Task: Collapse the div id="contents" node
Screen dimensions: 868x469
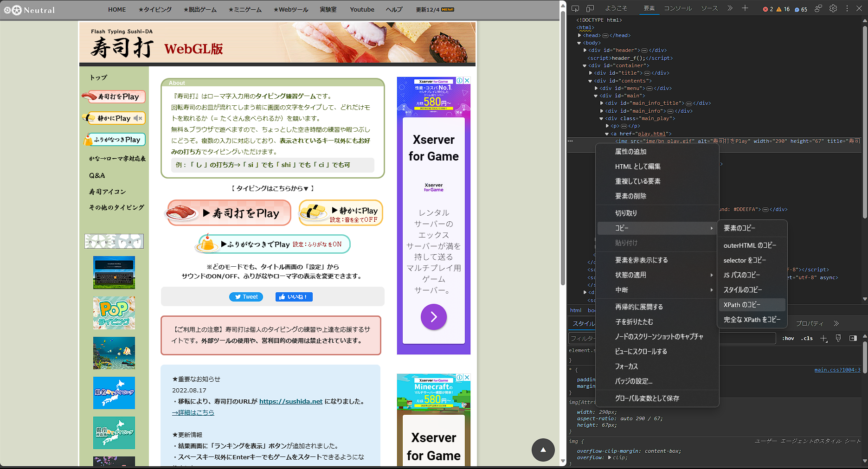Action: [590, 80]
